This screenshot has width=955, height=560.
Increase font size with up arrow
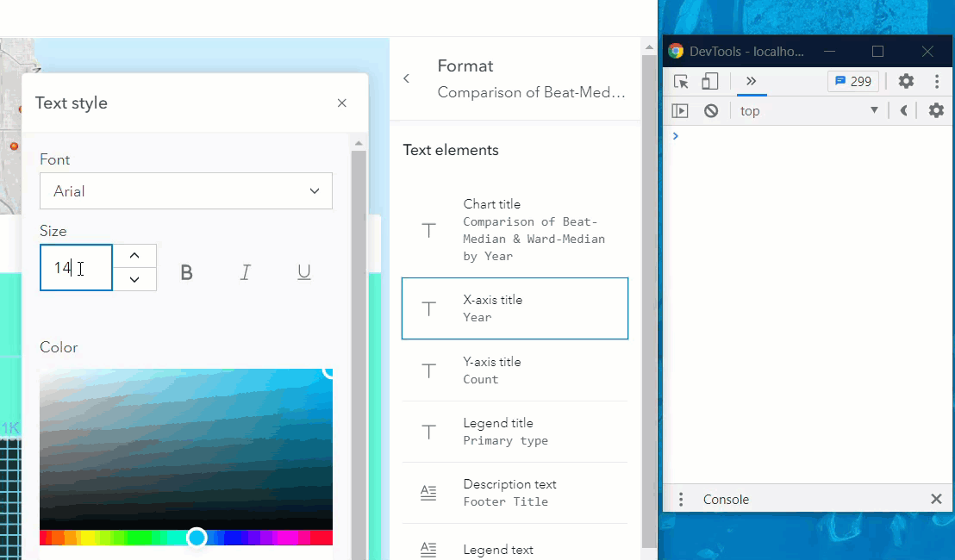point(134,256)
